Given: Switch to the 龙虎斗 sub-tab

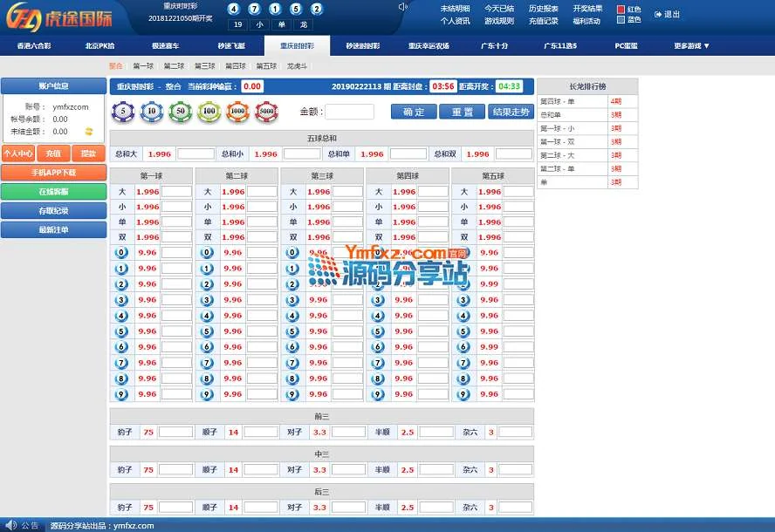Looking at the screenshot, I should pyautogui.click(x=298, y=66).
